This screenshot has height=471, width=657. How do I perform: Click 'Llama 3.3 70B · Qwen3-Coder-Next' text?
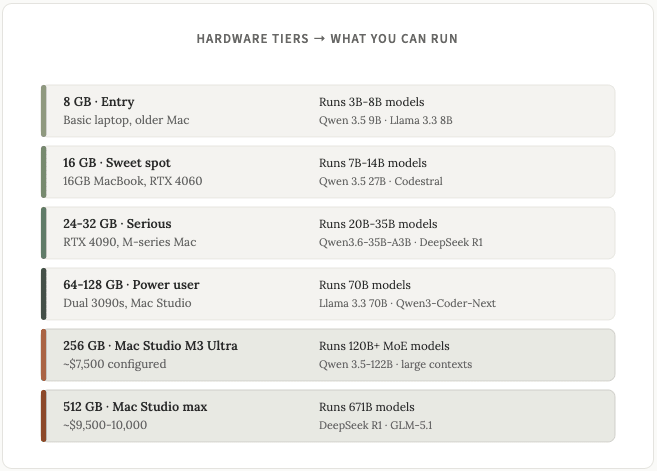407,303
